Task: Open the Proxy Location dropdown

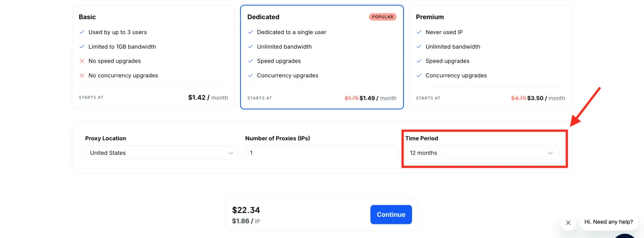Action: [162, 153]
